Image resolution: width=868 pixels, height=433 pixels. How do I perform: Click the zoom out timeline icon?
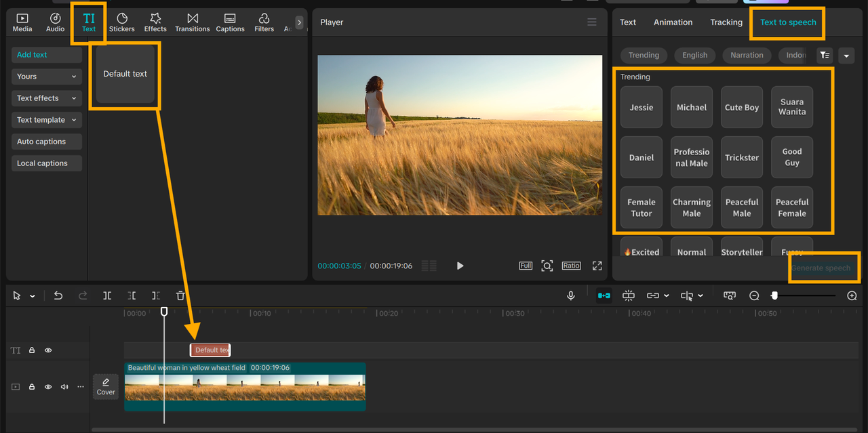click(754, 295)
